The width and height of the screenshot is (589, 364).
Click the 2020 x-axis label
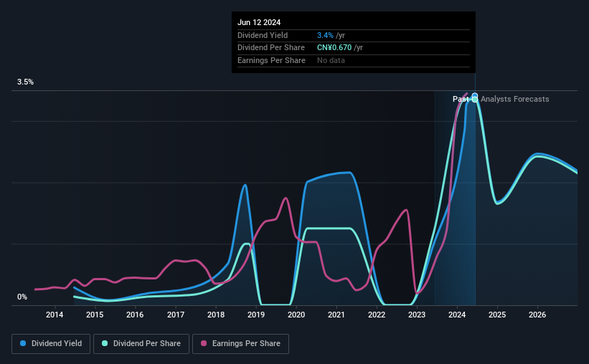pos(296,315)
